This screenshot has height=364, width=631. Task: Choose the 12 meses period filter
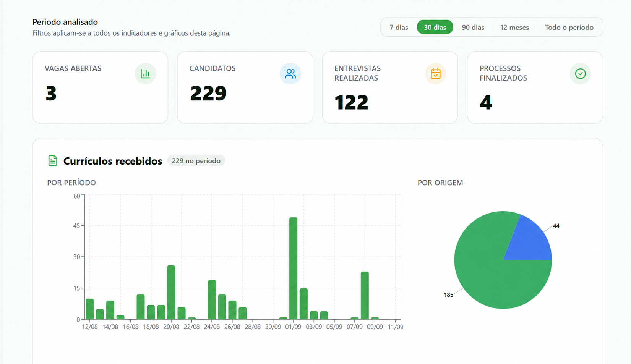tap(514, 27)
